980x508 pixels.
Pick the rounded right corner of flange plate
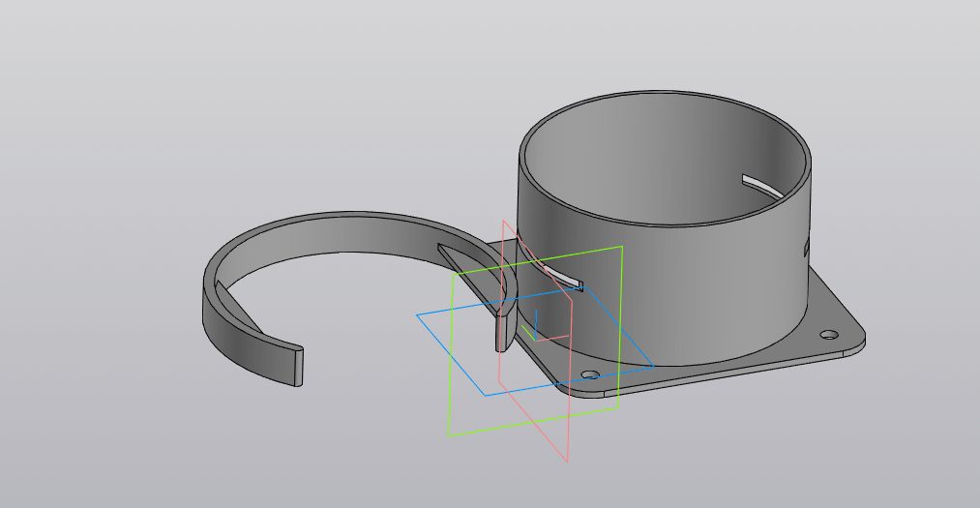[857, 339]
